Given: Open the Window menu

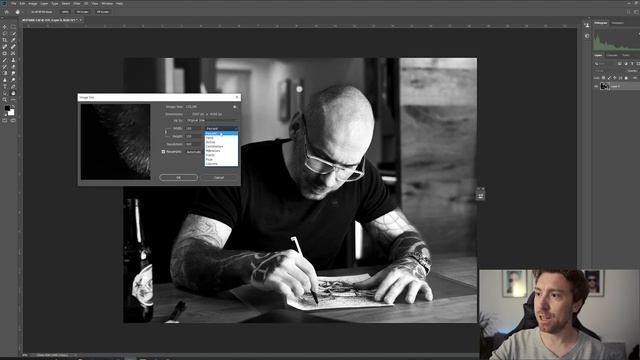Looking at the screenshot, I should [107, 3].
